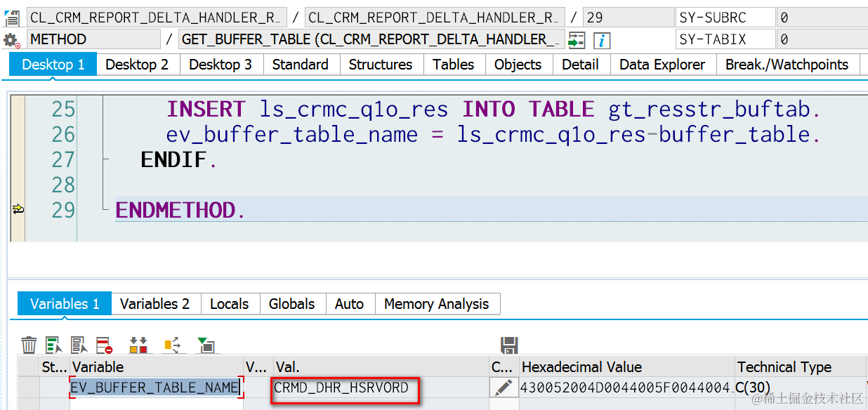This screenshot has height=410, width=868.
Task: Select the row header of the EV_BUFFER_TABLE_NAME row
Action: 28,388
